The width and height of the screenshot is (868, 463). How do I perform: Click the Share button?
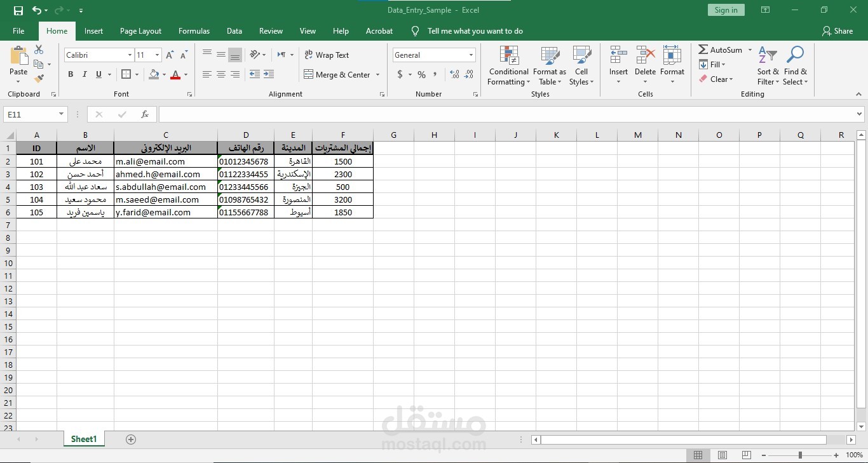pyautogui.click(x=837, y=30)
